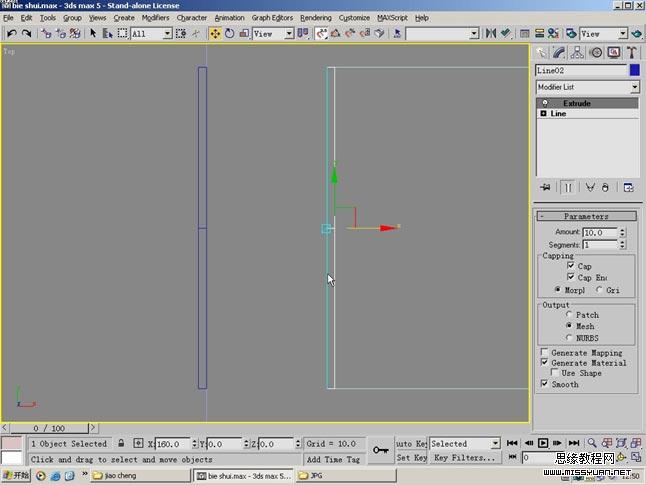The image size is (646, 485).
Task: Open the Selected key mode dropdown
Action: point(495,443)
